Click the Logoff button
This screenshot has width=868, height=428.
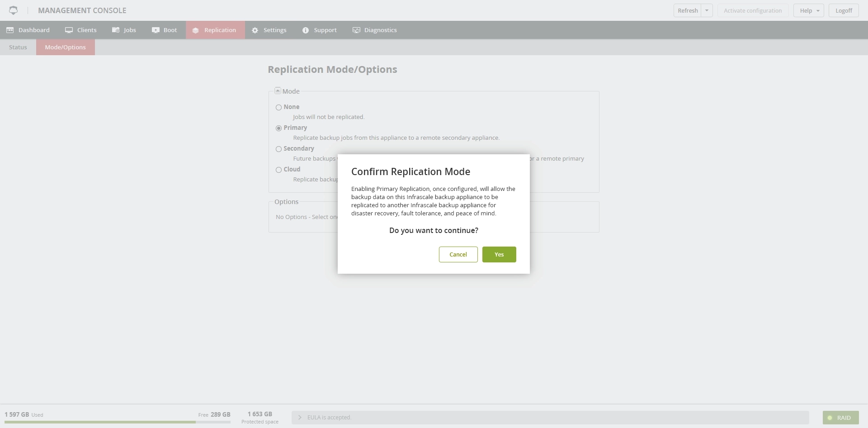tap(844, 10)
